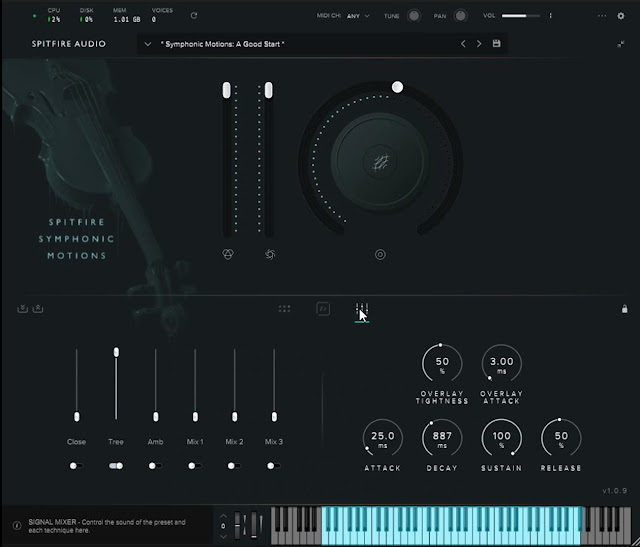Viewport: 640px width, 547px height.
Task: Enable the Close mic toggle
Action: tap(76, 466)
